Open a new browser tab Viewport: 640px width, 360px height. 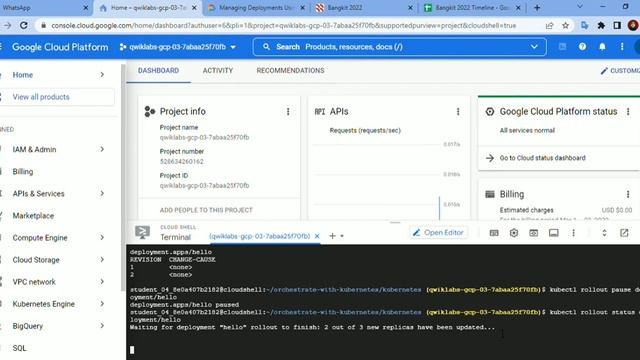(537, 8)
